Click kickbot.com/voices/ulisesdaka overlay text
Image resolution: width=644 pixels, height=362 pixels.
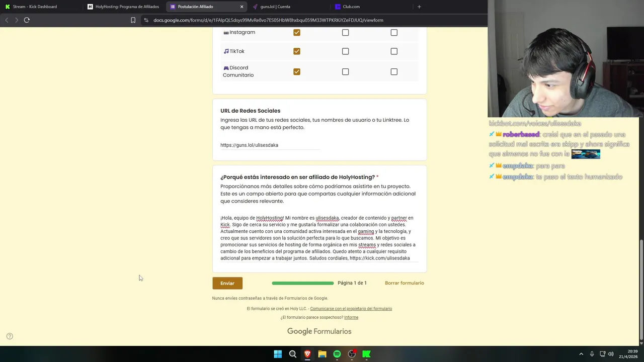tap(535, 123)
